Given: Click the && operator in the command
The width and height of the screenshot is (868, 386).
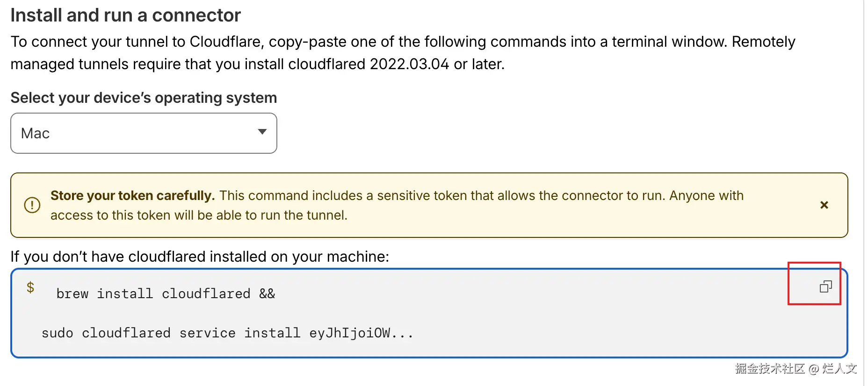Looking at the screenshot, I should [x=267, y=294].
